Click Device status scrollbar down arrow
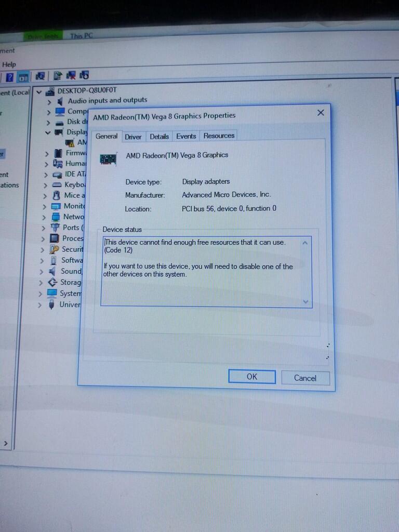 click(305, 302)
